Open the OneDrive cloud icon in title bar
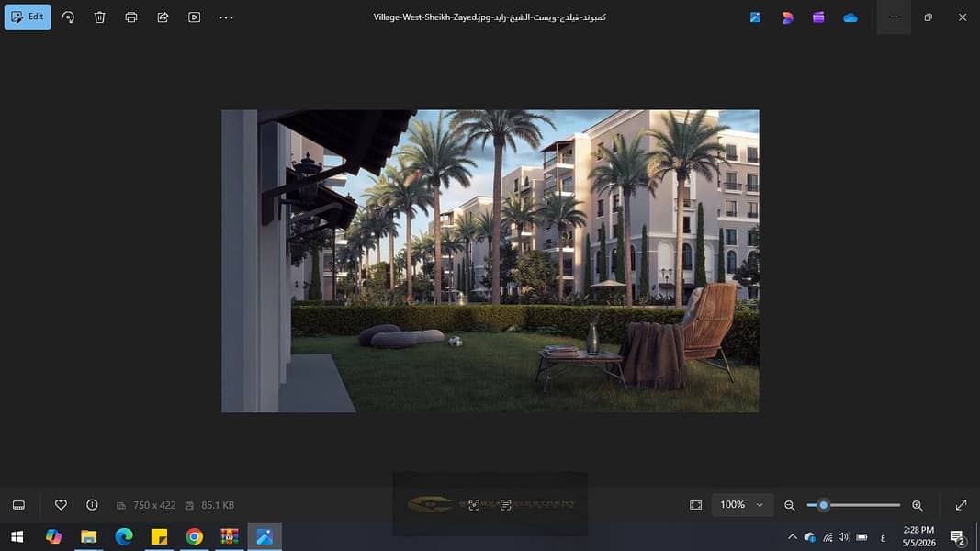Viewport: 980px width, 551px height. tap(850, 17)
